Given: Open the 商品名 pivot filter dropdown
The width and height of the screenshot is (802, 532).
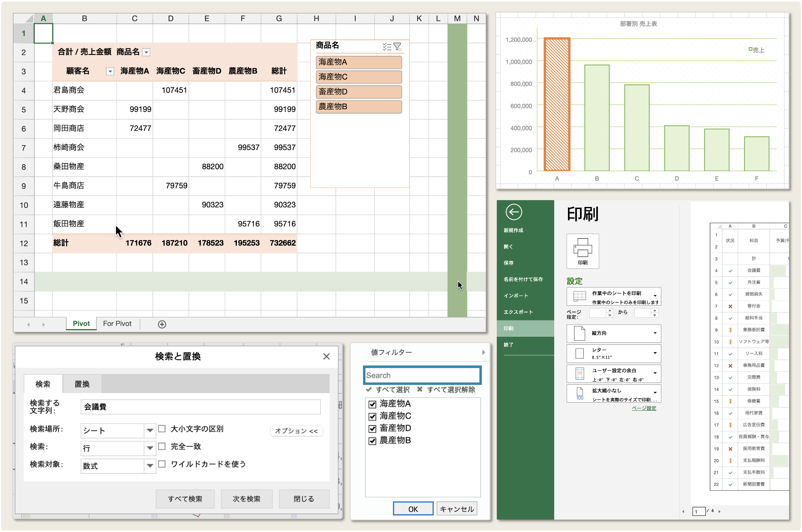Looking at the screenshot, I should coord(147,52).
